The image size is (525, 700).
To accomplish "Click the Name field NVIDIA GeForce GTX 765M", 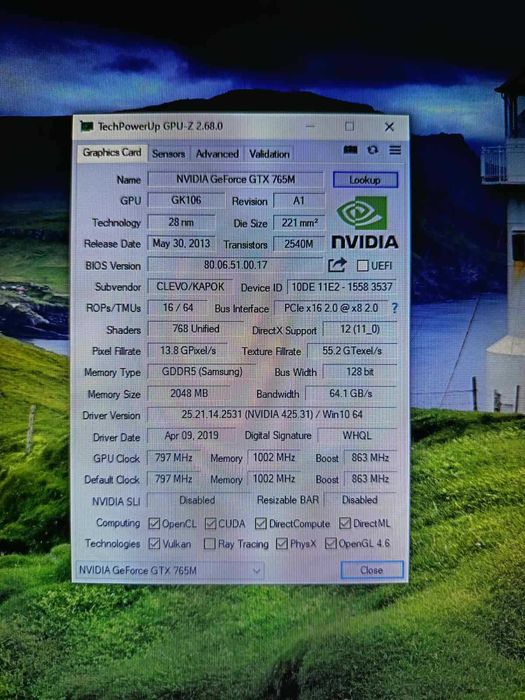I will [x=235, y=179].
